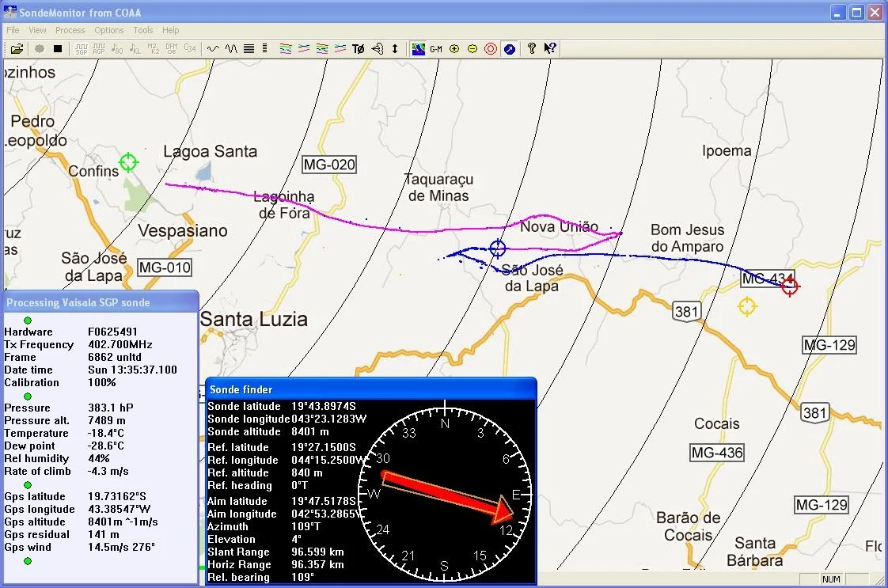Toggle the blue compass sonde finder icon
The width and height of the screenshot is (888, 588).
(x=509, y=49)
